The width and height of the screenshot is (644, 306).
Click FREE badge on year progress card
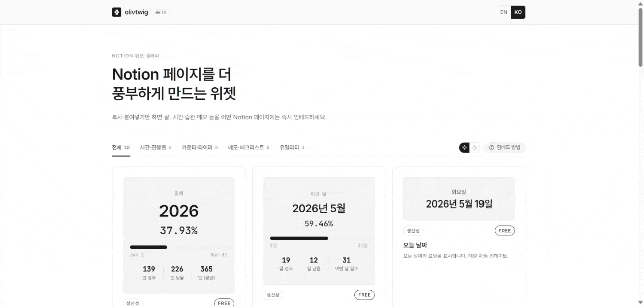(224, 303)
